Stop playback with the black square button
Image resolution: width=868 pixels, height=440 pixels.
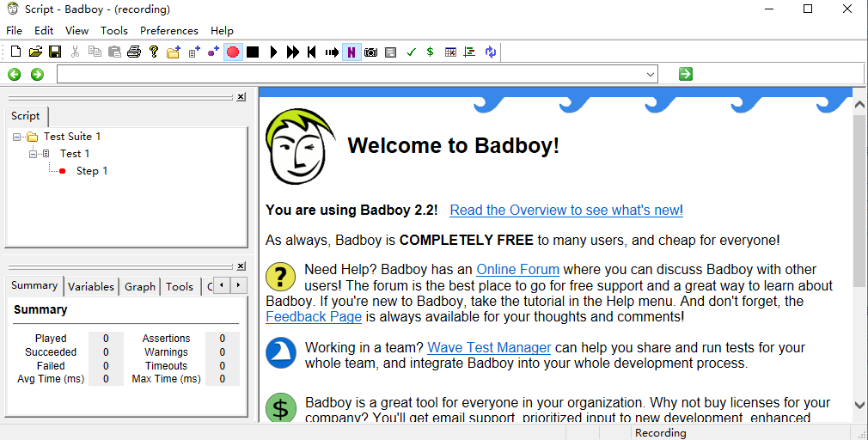click(x=253, y=52)
